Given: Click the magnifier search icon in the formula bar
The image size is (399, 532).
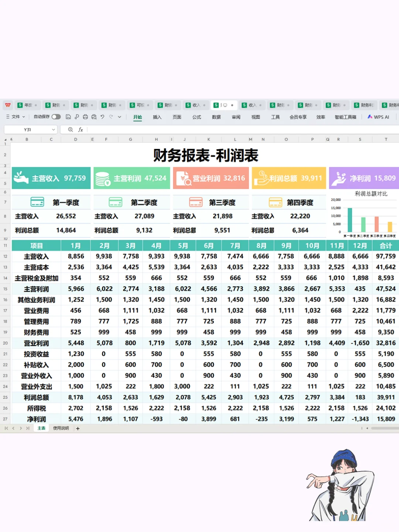Looking at the screenshot, I should coord(70,129).
